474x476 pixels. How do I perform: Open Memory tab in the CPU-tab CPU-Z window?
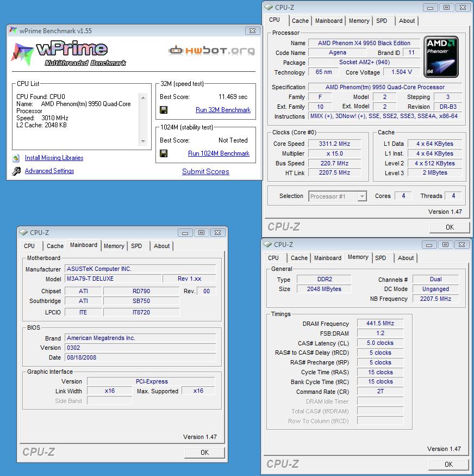pos(359,21)
